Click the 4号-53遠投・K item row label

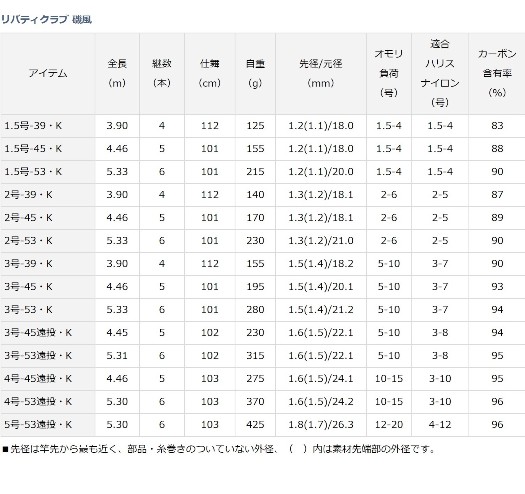(38, 402)
